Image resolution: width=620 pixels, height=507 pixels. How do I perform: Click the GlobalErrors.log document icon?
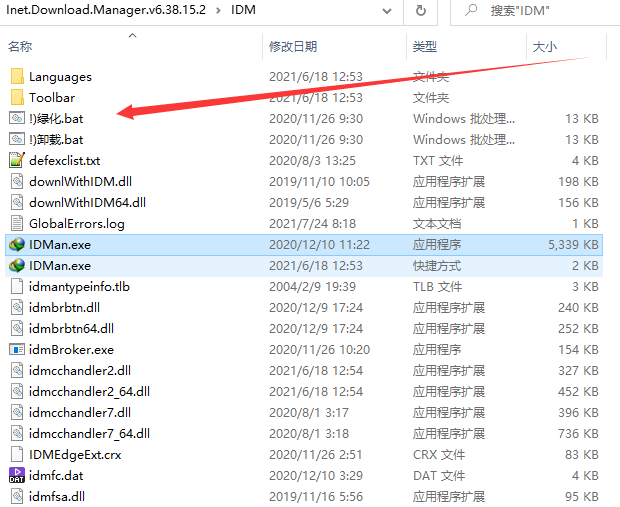pyautogui.click(x=17, y=223)
